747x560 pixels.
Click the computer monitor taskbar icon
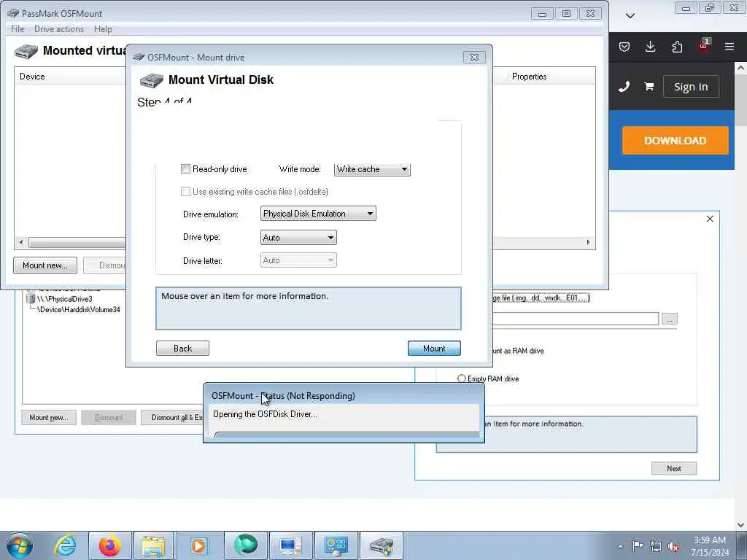(290, 545)
